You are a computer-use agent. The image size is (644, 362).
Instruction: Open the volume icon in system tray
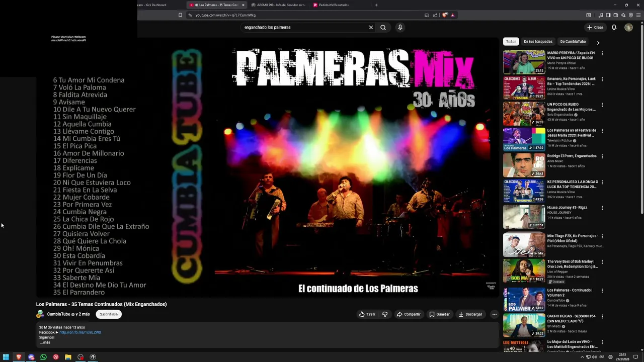click(x=594, y=357)
